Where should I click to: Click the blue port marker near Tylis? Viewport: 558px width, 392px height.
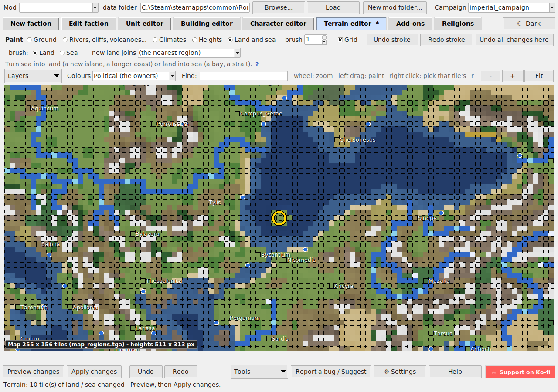pos(242,197)
